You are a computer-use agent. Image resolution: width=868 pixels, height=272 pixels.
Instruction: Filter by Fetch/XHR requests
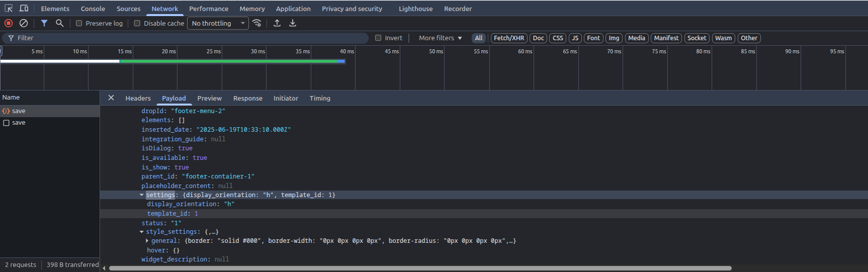pyautogui.click(x=509, y=38)
